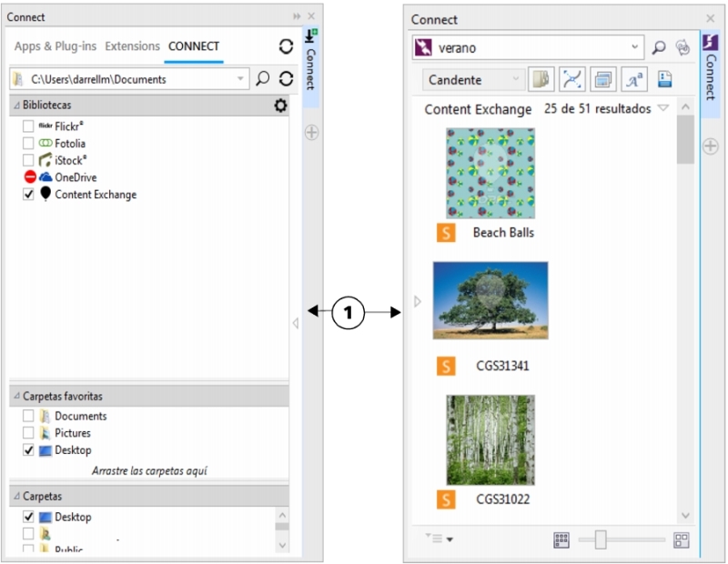Viewport: 728px width, 564px height.
Task: Select the OneDrive library entry
Action: pos(75,177)
